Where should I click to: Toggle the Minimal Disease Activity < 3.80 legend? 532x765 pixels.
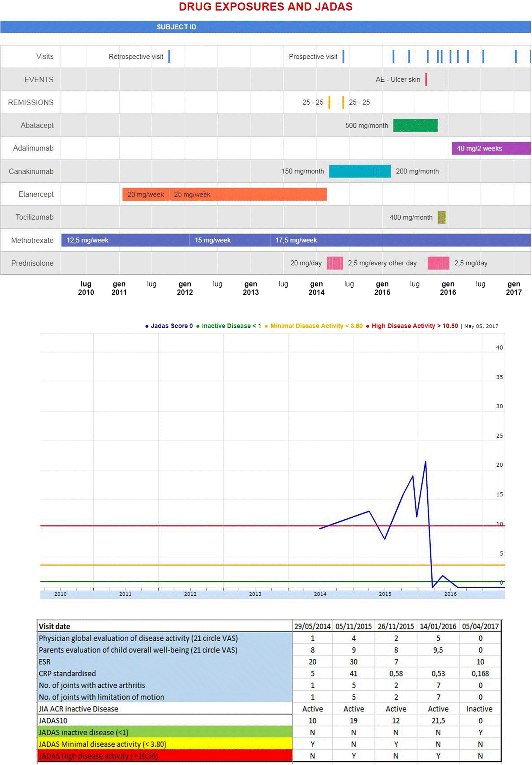pyautogui.click(x=314, y=326)
